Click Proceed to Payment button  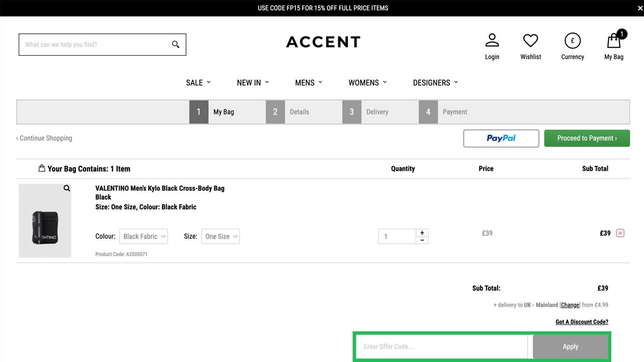pos(587,138)
